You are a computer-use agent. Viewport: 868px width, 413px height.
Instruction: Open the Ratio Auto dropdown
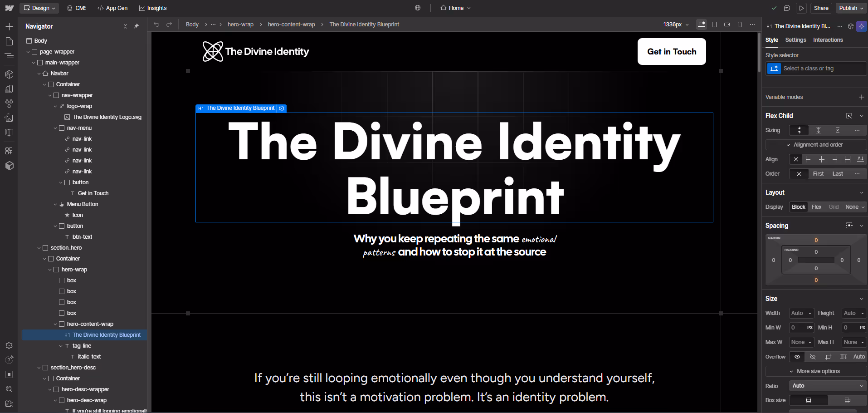click(x=828, y=386)
